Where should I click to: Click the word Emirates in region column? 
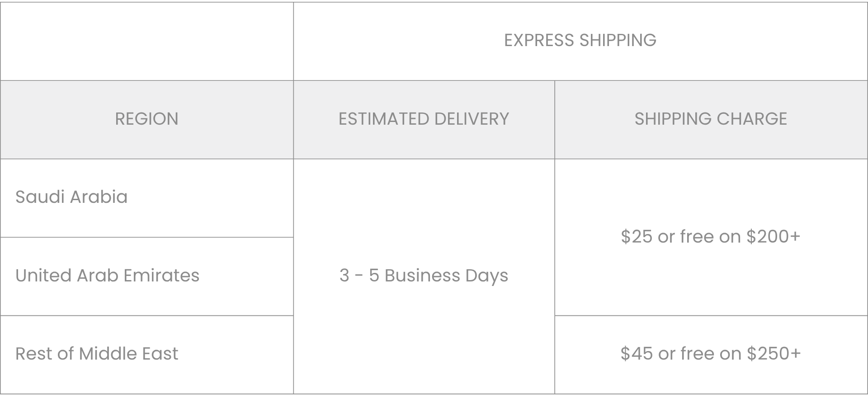(161, 276)
